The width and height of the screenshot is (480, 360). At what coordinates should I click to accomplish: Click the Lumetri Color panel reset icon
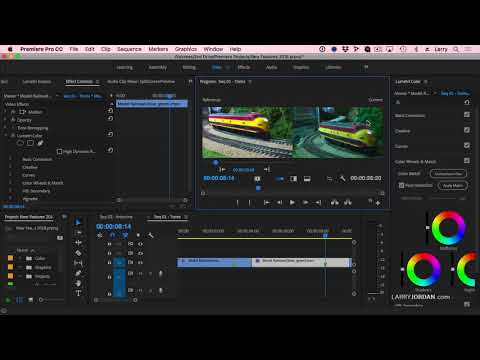coord(467,102)
